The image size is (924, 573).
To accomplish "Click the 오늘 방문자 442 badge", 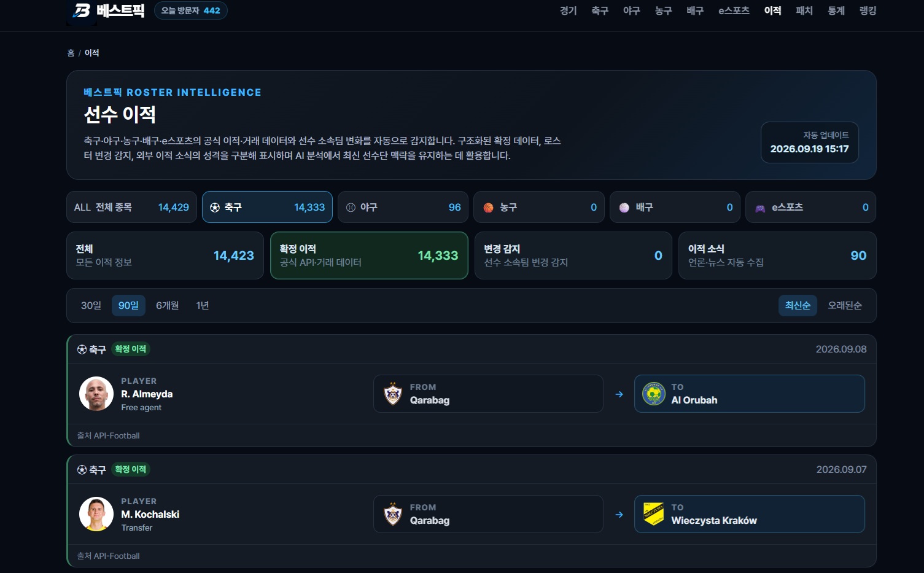I will pyautogui.click(x=191, y=10).
